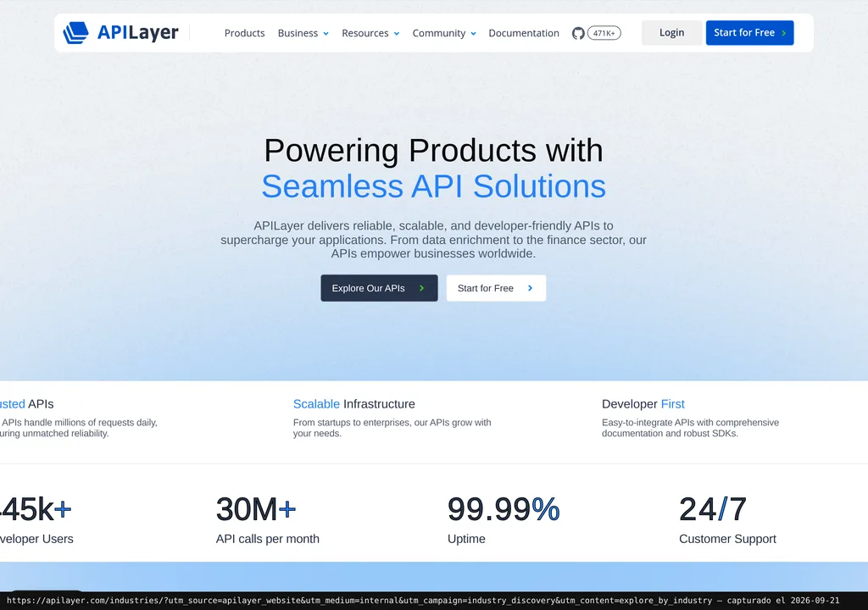Open the Products menu item
The image size is (868, 610).
[x=245, y=33]
